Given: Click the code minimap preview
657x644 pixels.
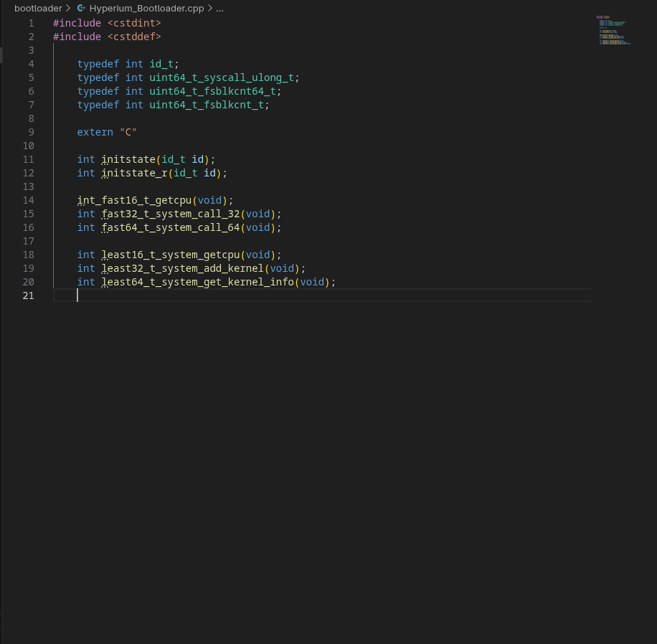Looking at the screenshot, I should click(x=613, y=30).
